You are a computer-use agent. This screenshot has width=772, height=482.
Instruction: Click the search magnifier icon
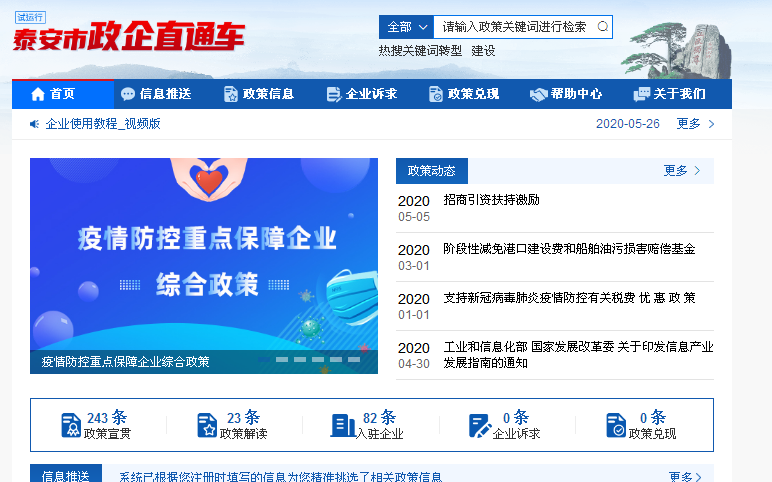602,27
